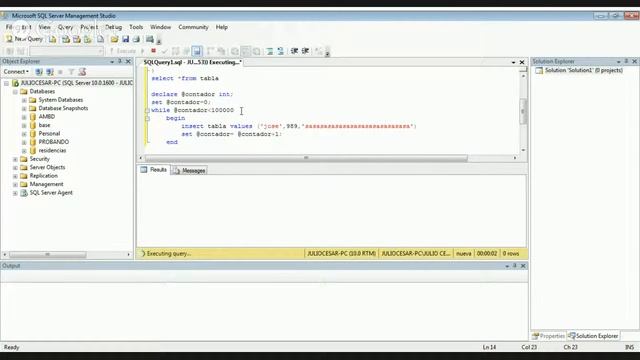Open the available databases combo box
Image resolution: width=640 pixels, height=360 pixels.
coord(66,51)
